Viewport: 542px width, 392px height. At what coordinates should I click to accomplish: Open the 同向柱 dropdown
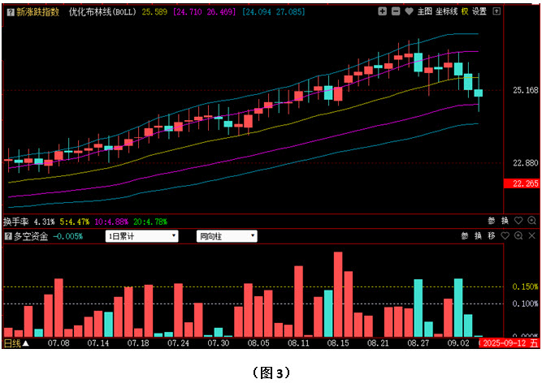point(227,236)
